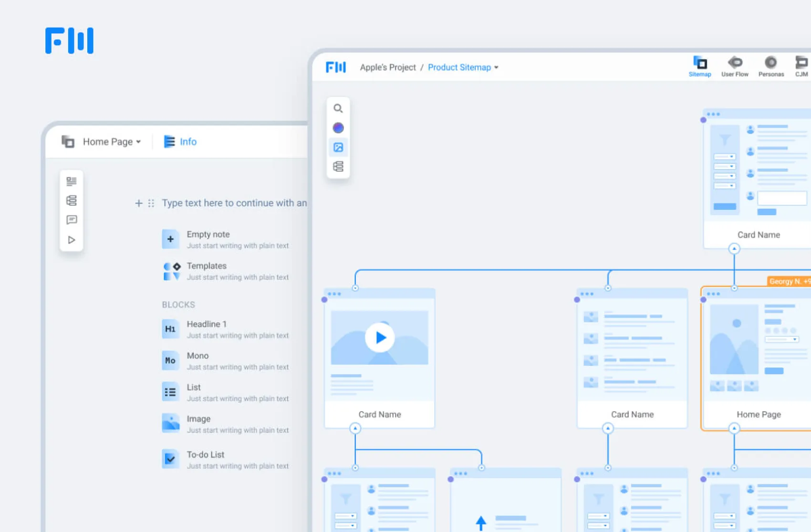The image size is (811, 532).
Task: Click the Apple's Project breadcrumb link
Action: click(x=388, y=67)
